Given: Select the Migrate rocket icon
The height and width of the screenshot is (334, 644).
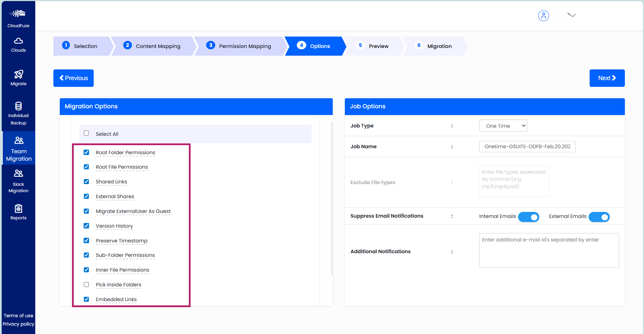Looking at the screenshot, I should (18, 78).
